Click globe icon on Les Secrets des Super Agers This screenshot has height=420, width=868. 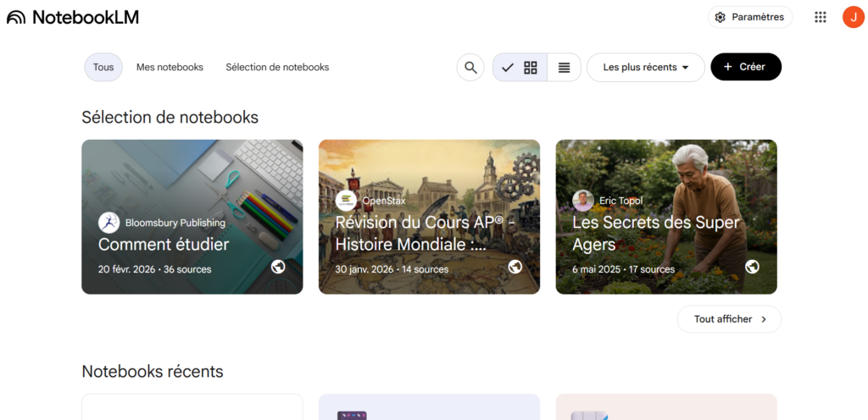(752, 267)
